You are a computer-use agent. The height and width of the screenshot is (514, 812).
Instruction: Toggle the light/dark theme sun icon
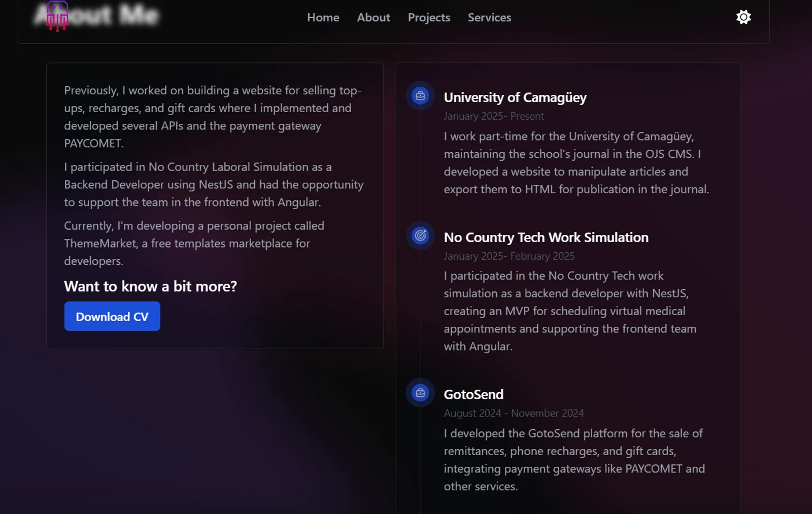click(743, 17)
